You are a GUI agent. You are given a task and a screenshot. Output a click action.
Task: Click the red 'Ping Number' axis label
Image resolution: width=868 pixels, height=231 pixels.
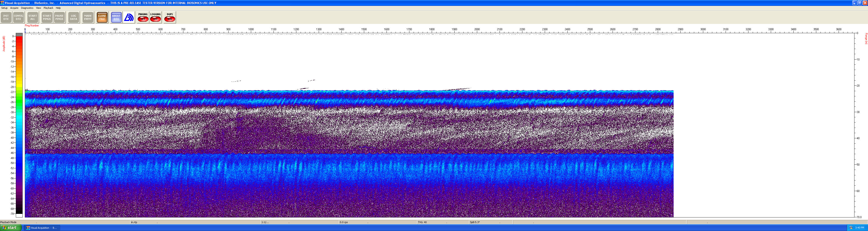[32, 25]
